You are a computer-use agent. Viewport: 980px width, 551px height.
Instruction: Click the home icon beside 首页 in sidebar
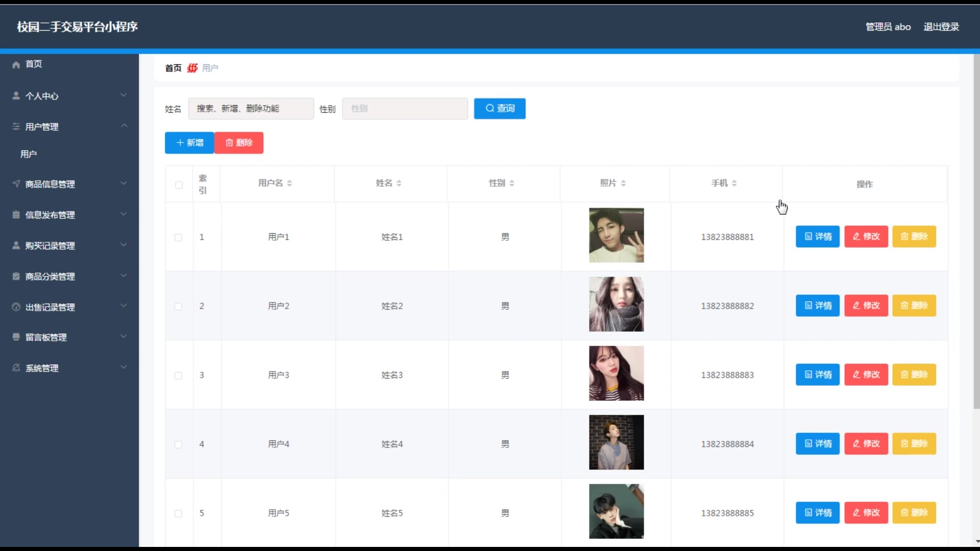coord(16,64)
